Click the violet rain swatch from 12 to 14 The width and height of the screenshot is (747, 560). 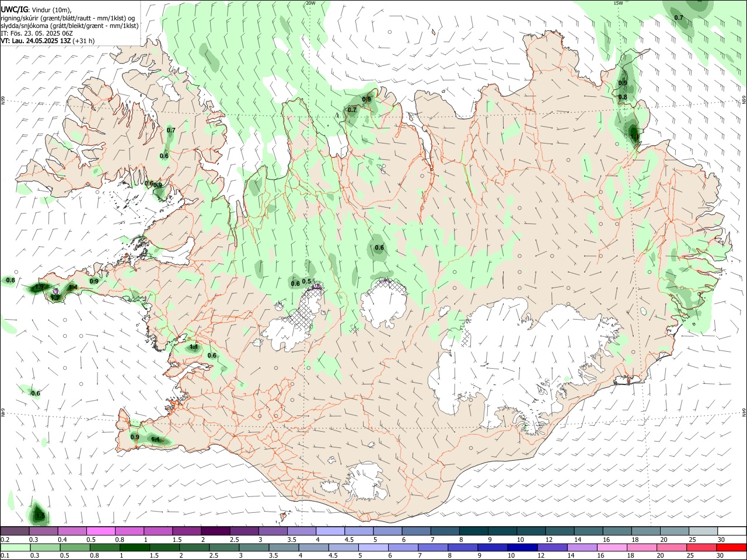pyautogui.click(x=552, y=547)
